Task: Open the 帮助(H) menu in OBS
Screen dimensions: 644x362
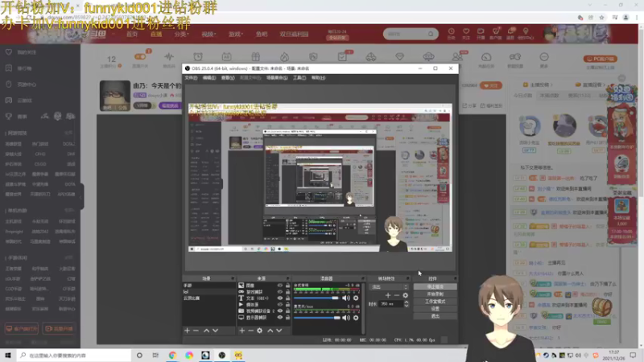Action: click(x=318, y=77)
